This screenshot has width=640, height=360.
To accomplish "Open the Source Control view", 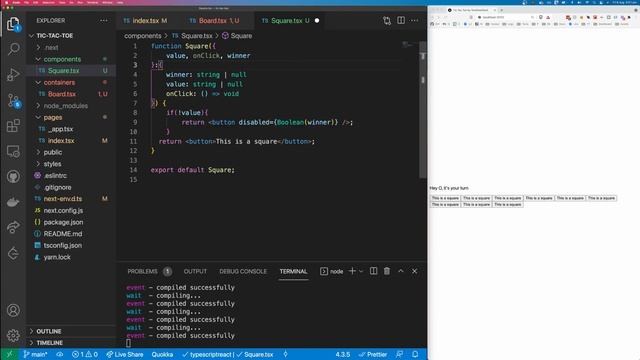I will (x=13, y=100).
